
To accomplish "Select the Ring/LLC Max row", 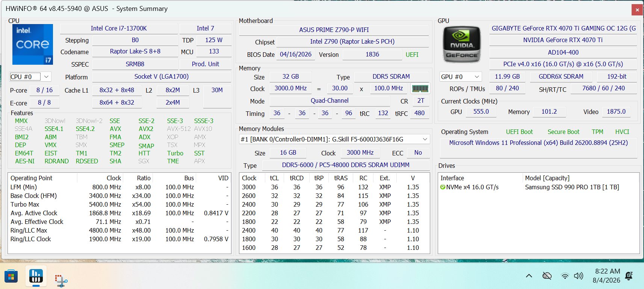I will coord(119,230).
